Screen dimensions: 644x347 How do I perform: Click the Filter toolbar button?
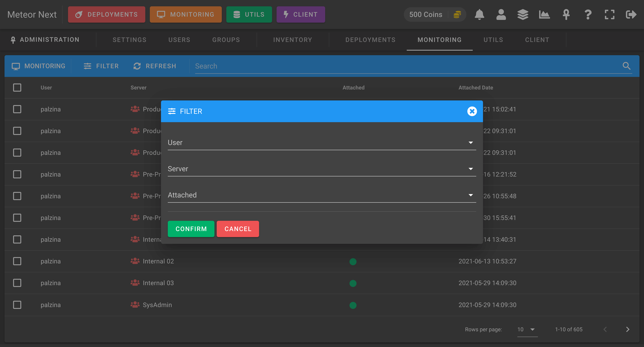tap(101, 66)
